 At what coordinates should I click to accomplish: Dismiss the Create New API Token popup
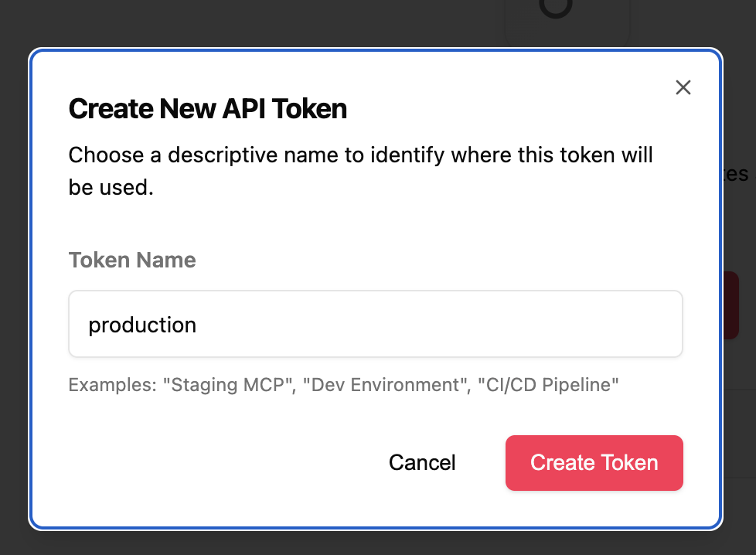pyautogui.click(x=683, y=87)
